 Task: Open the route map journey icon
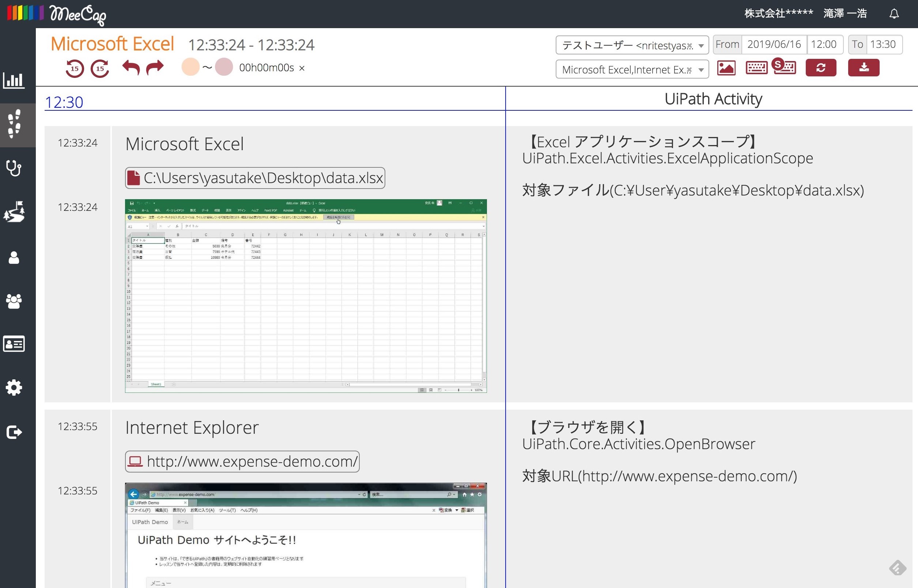coord(14,211)
